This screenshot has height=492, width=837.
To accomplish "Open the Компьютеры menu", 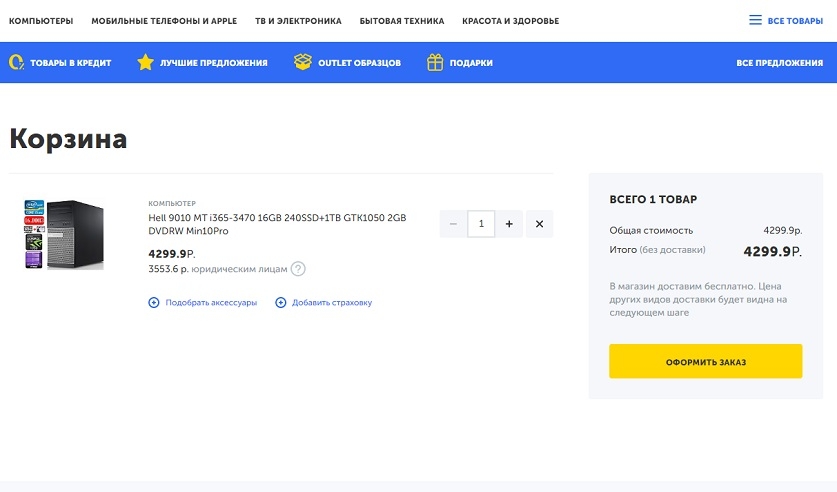I will 41,21.
